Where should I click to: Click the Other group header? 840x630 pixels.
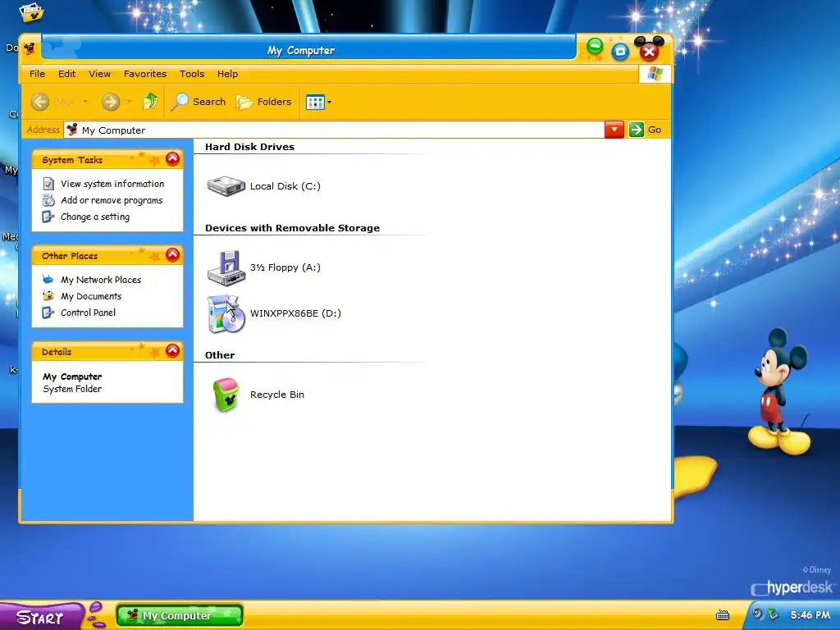(x=220, y=355)
